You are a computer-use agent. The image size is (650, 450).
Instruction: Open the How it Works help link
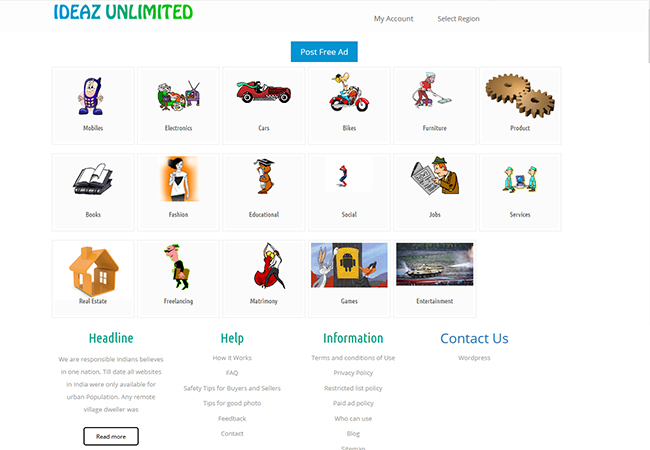pos(232,358)
